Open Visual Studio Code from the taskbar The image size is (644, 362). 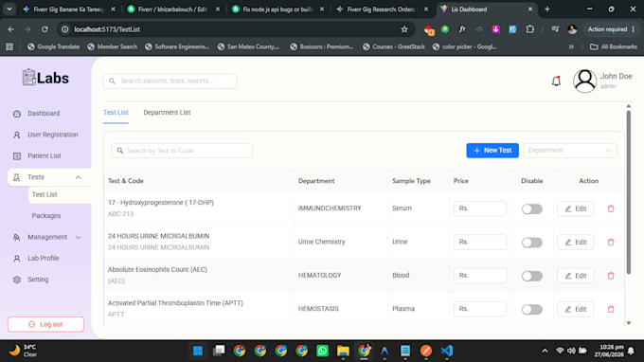(x=447, y=351)
